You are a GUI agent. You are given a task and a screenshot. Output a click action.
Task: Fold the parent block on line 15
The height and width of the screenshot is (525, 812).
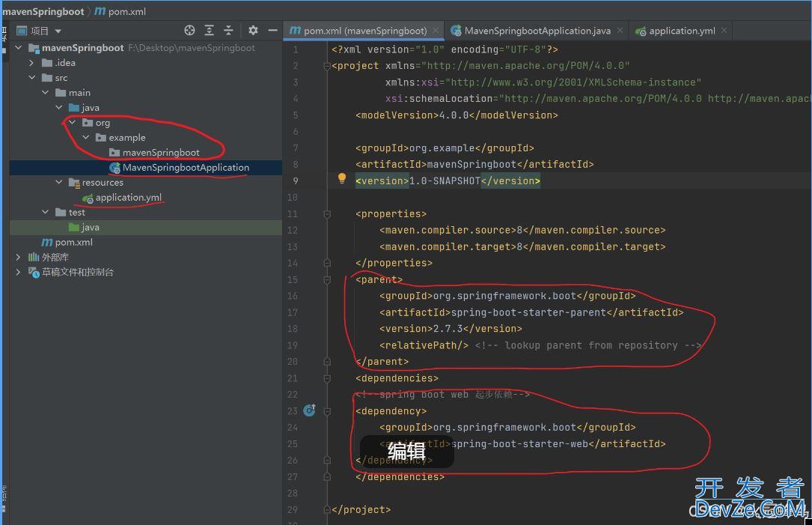[x=327, y=280]
